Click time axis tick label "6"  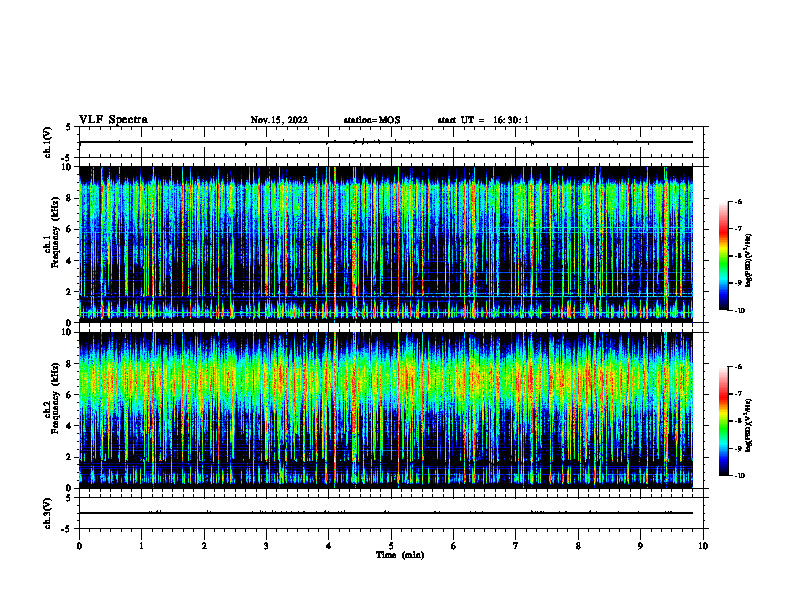tap(454, 546)
